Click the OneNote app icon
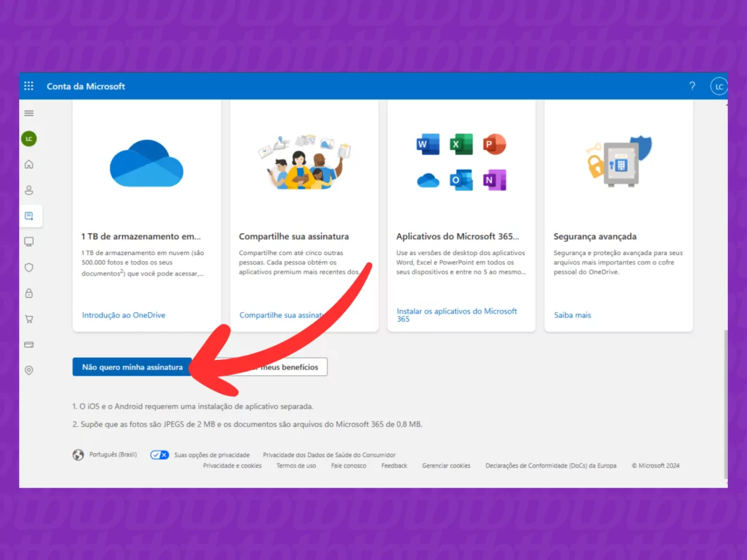 tap(495, 180)
